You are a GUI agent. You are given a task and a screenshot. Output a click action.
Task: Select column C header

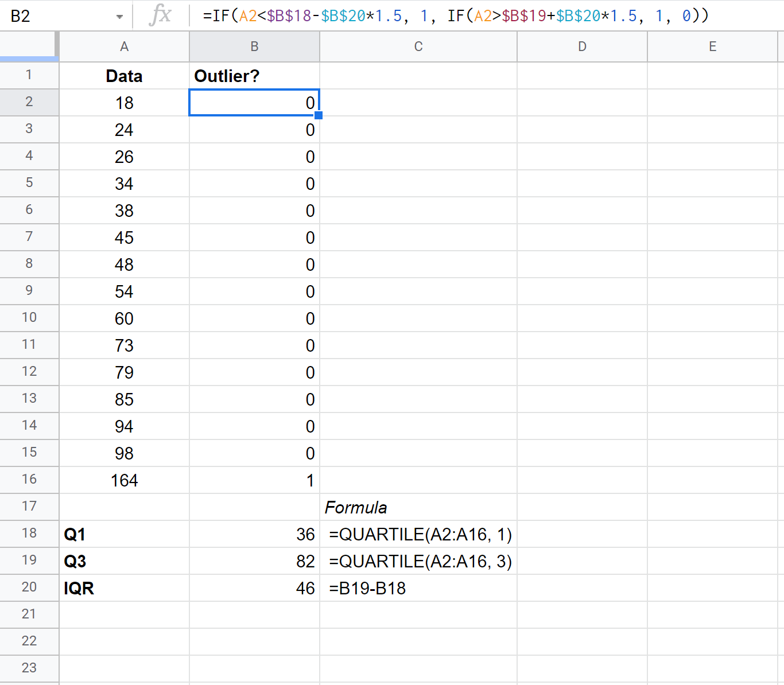(x=418, y=46)
